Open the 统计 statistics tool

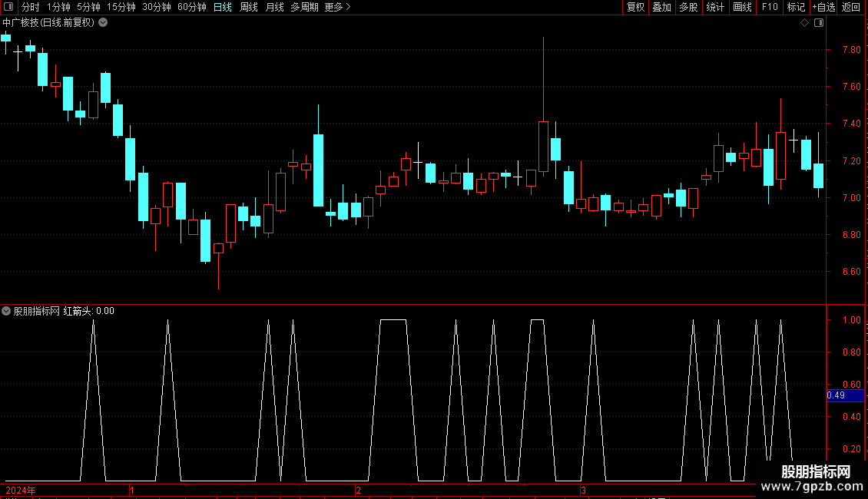point(715,7)
